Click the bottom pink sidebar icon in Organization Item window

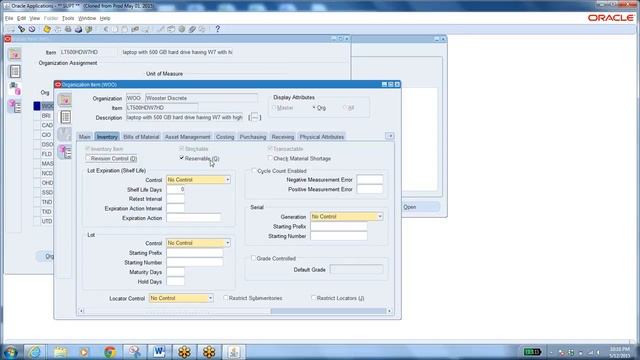coord(65,152)
